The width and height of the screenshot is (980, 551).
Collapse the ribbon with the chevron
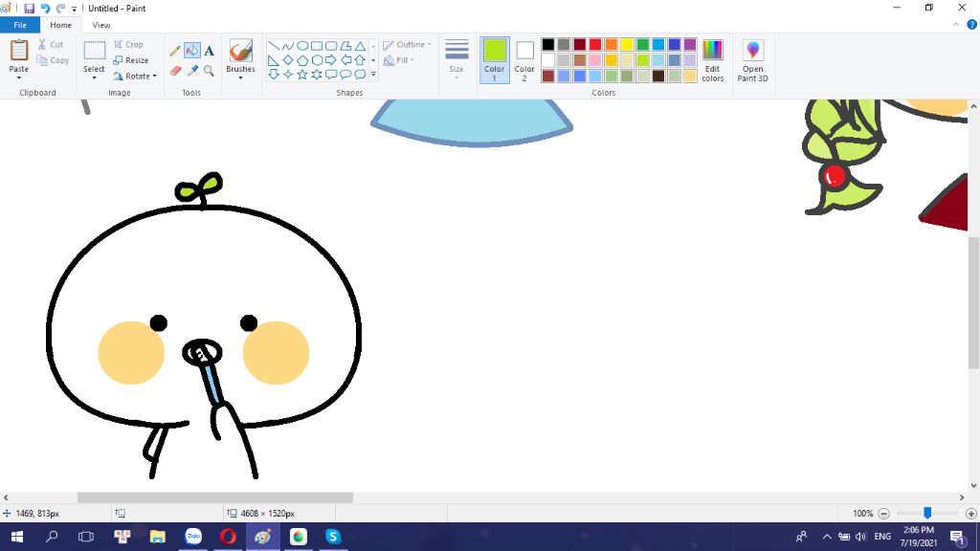coord(956,25)
